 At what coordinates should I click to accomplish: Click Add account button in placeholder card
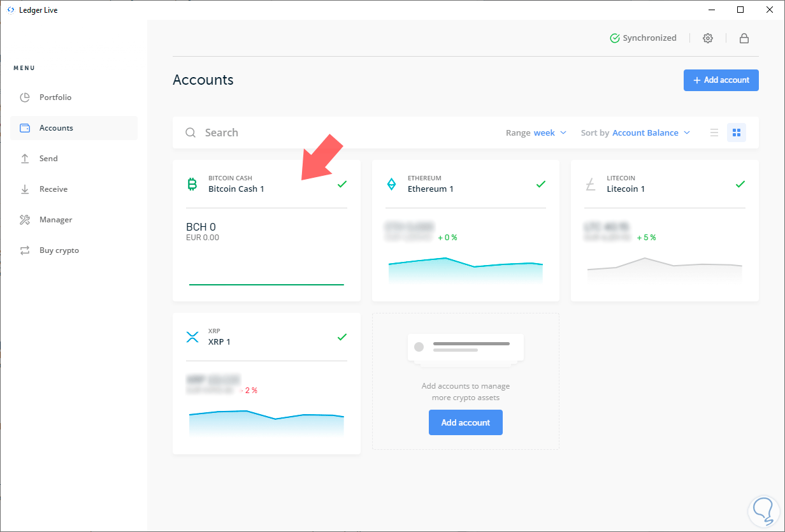[x=466, y=422]
